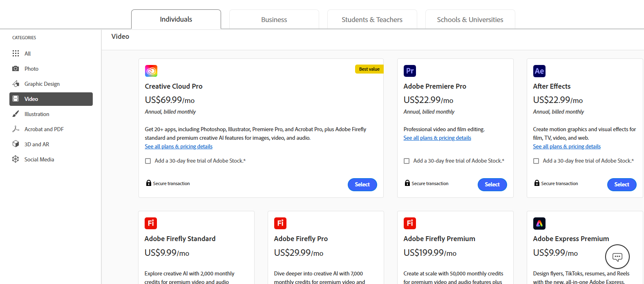
Task: Click the Illustration brush icon
Action: [16, 114]
